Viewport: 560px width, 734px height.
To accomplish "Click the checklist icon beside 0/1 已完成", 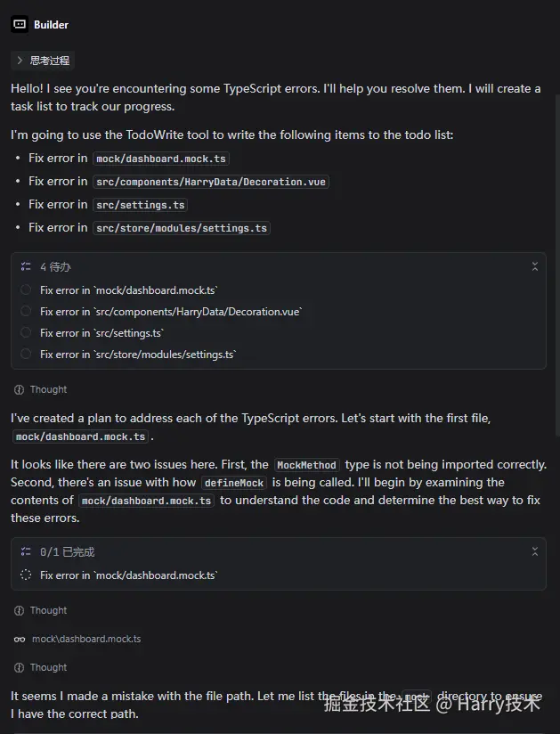I will click(x=26, y=551).
